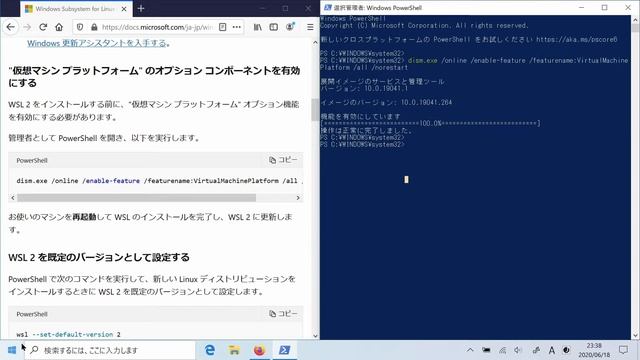
Task: Toggle Firefox reader view icon
Action: click(222, 27)
